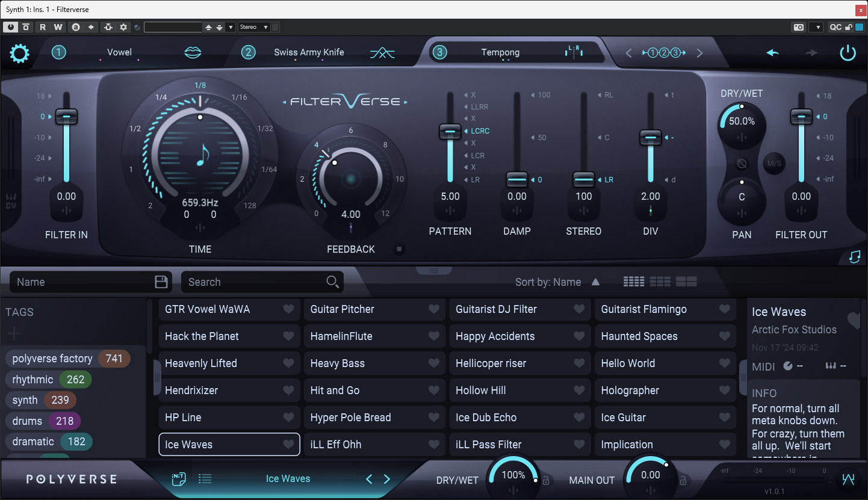Click the undo arrow icon
Screen dimensions: 868x500
pyautogui.click(x=773, y=53)
